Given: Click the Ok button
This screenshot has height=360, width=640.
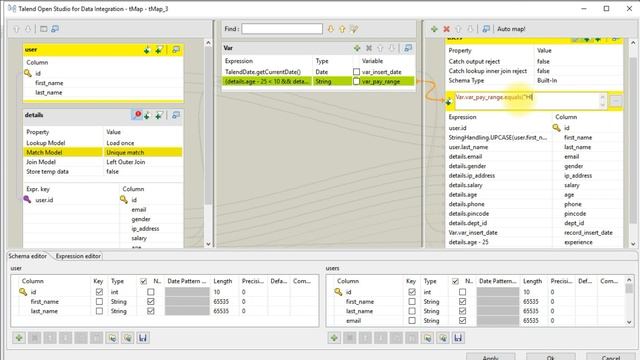Looking at the screenshot, I should coord(551,357).
